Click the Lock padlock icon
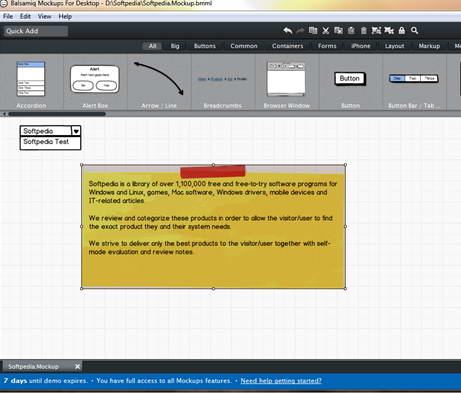Screen dimensions: 461x393 point(402,31)
